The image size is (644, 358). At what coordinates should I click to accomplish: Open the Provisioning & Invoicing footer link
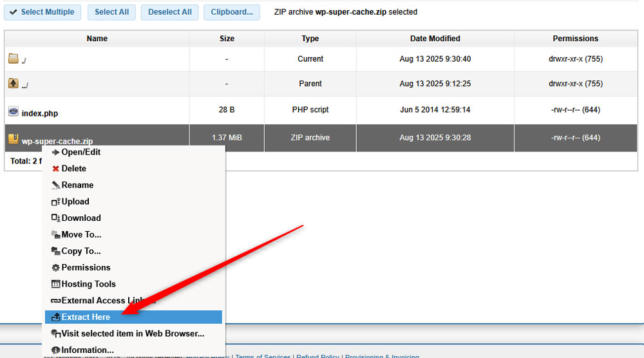coord(382,355)
